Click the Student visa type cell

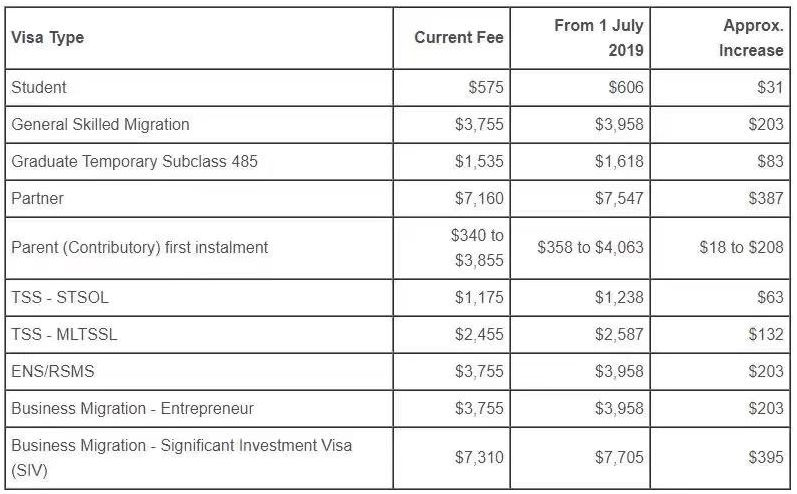39,87
